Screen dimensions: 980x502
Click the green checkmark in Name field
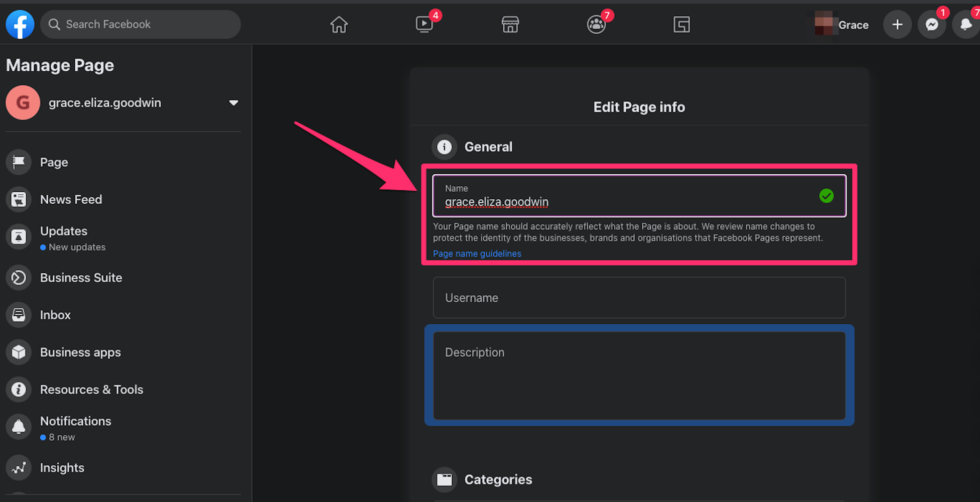826,196
